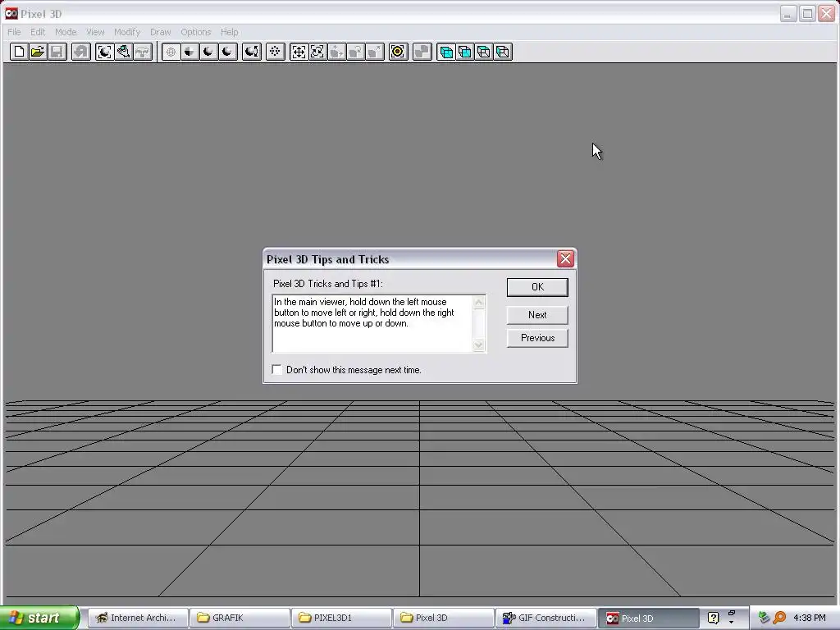The width and height of the screenshot is (840, 630).
Task: Select the fourth wireframe cube view icon
Action: (x=503, y=52)
